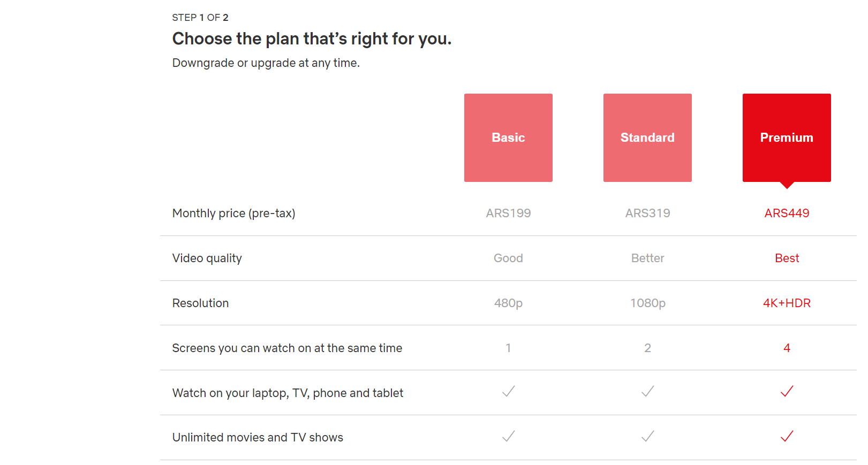This screenshot has height=465, width=868.
Task: Click Premium red checkmark for unlimited movies
Action: click(787, 437)
